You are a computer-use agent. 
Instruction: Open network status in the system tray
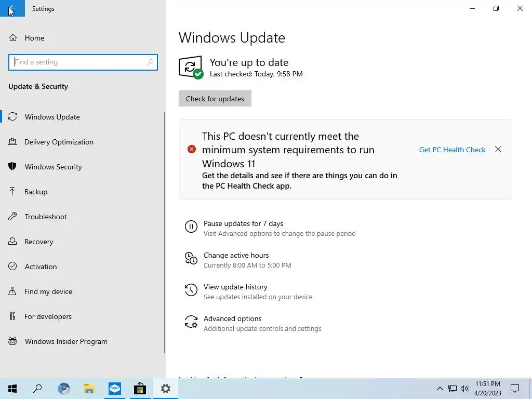(453, 389)
